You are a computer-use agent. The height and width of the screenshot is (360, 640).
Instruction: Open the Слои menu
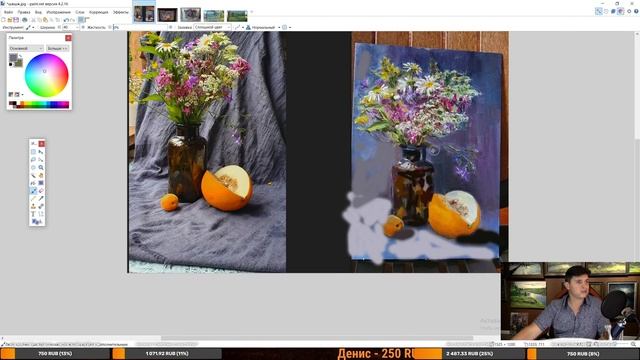[80, 12]
